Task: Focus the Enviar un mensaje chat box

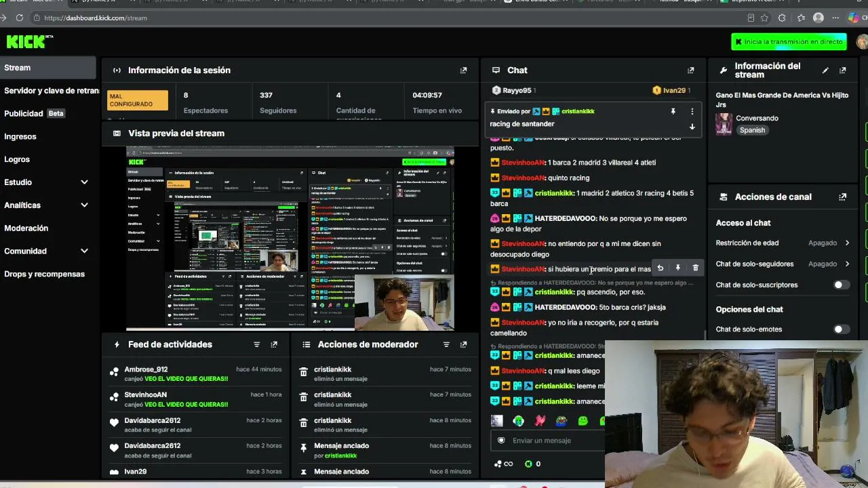Action: 546,441
